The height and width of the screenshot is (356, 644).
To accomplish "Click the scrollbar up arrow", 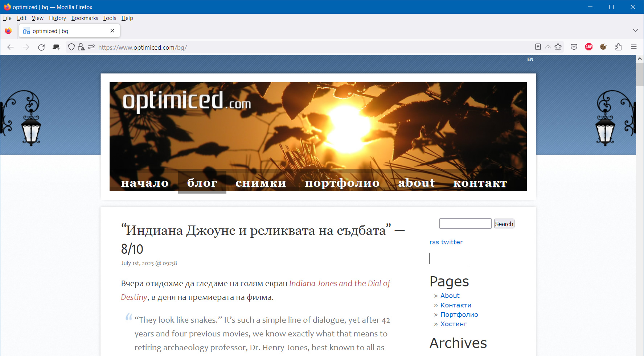I will 640,59.
